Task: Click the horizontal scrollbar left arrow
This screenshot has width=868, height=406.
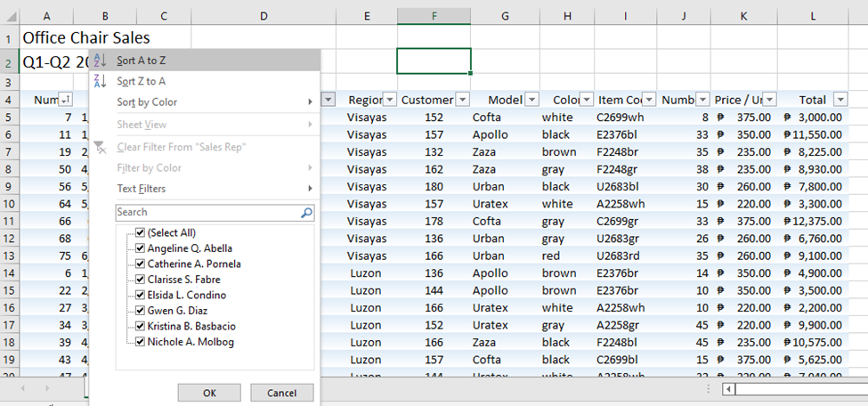Action: [730, 389]
